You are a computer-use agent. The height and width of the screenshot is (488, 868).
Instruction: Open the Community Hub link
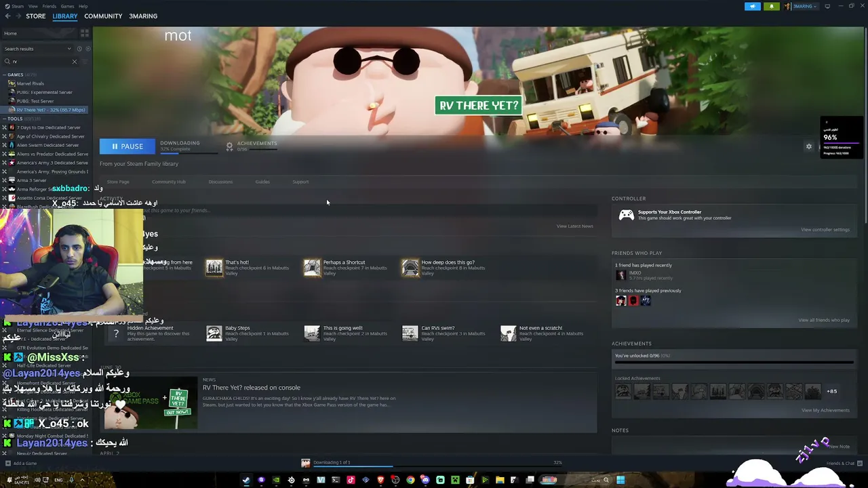click(169, 182)
